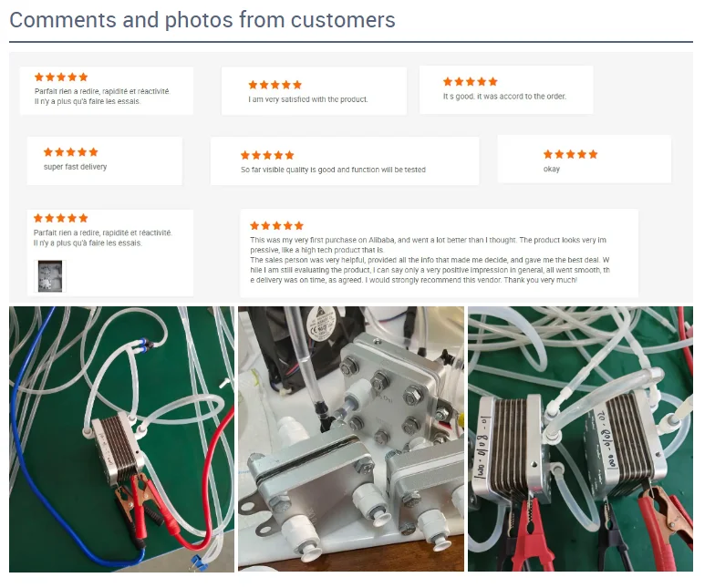
Task: Open the small review photo thumbnail
Action: [50, 276]
